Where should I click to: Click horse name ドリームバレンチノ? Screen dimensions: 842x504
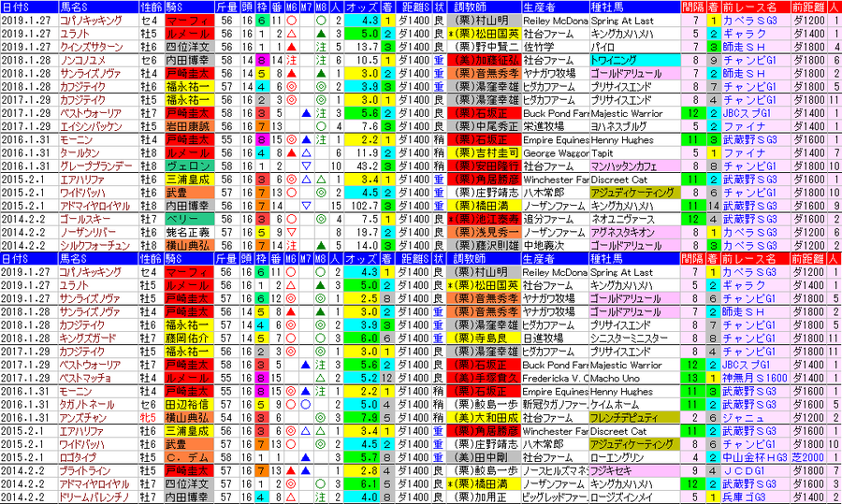[x=94, y=497]
